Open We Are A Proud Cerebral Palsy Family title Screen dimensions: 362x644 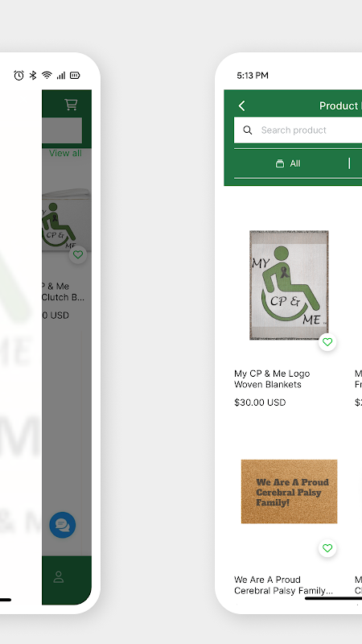click(x=283, y=585)
